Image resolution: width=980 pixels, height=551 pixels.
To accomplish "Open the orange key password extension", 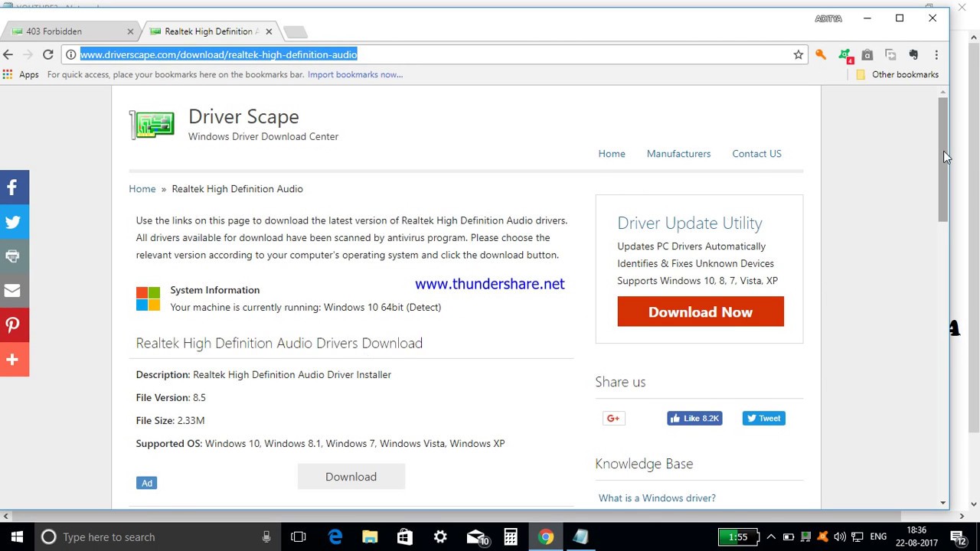I will (x=821, y=54).
